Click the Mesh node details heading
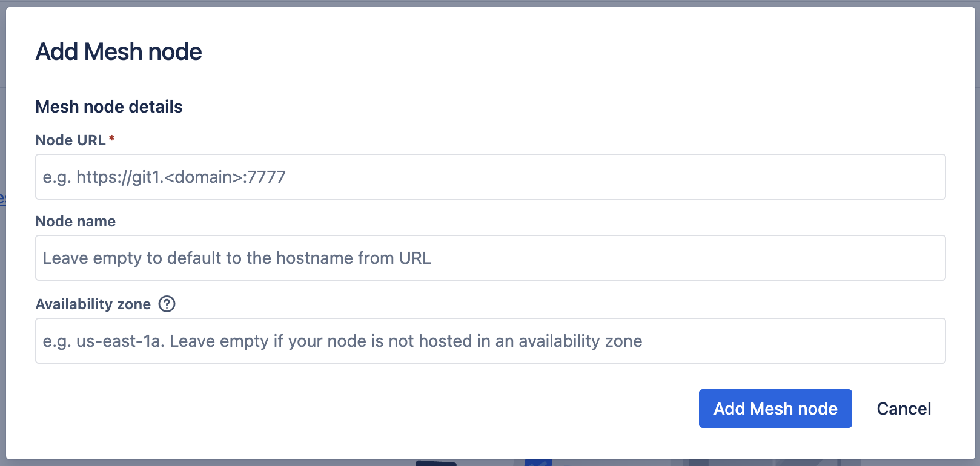Viewport: 980px width, 466px height. (x=109, y=107)
